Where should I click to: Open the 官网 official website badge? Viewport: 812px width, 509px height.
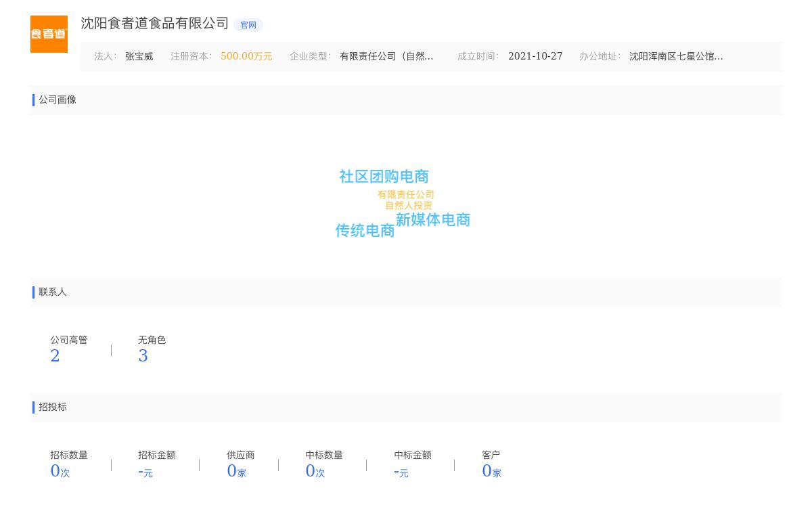248,25
